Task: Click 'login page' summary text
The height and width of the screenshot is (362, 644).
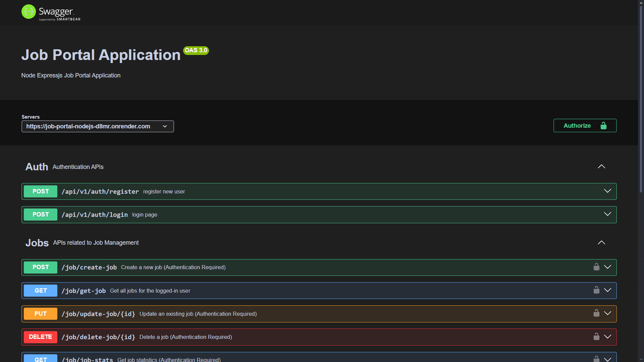Action: point(145,215)
